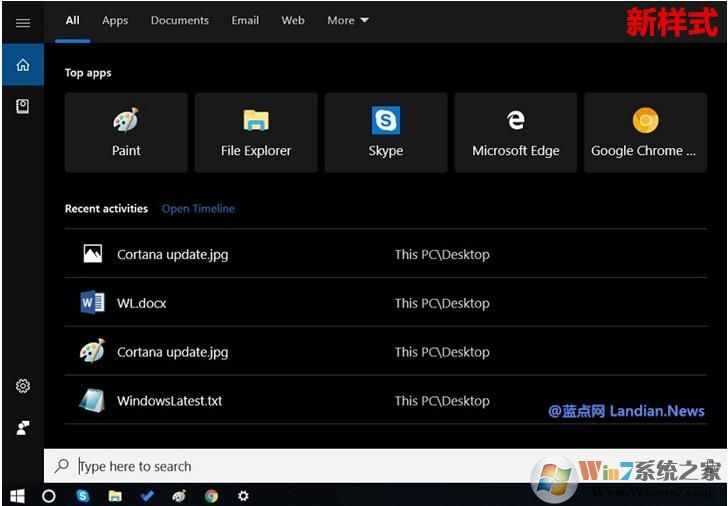Click the feedback person icon in the sidebar
Image resolution: width=728 pixels, height=506 pixels.
[22, 427]
